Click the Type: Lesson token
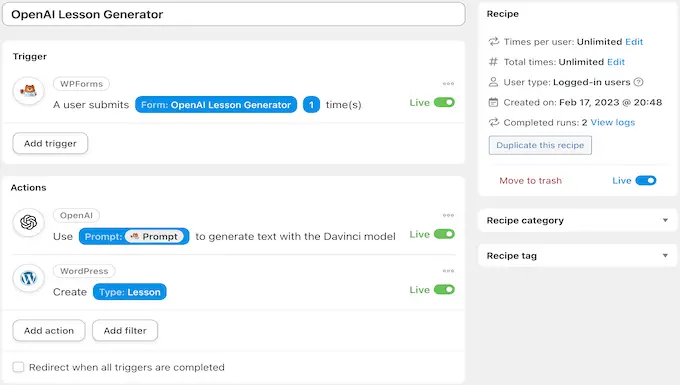680x385 pixels. (x=130, y=292)
